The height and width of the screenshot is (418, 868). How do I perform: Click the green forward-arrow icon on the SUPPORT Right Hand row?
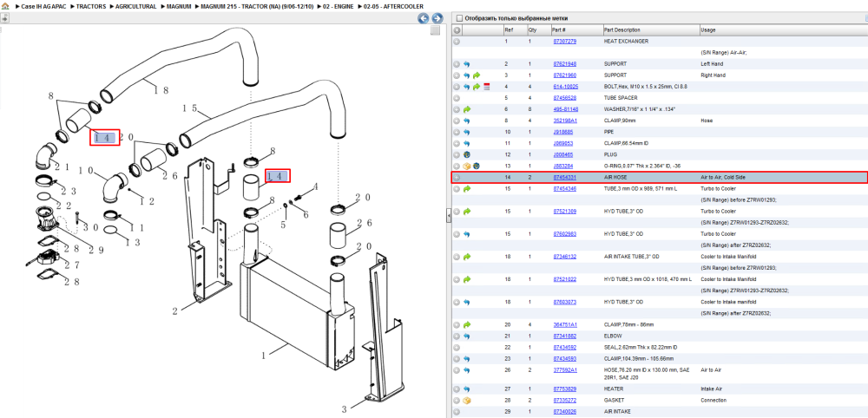pos(477,75)
